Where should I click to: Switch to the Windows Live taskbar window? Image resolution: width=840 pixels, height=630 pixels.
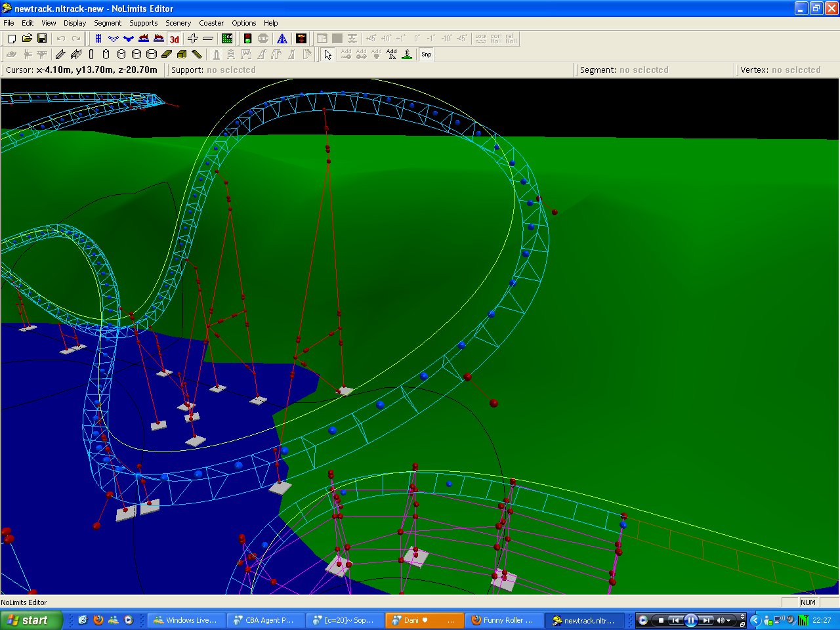(186, 620)
